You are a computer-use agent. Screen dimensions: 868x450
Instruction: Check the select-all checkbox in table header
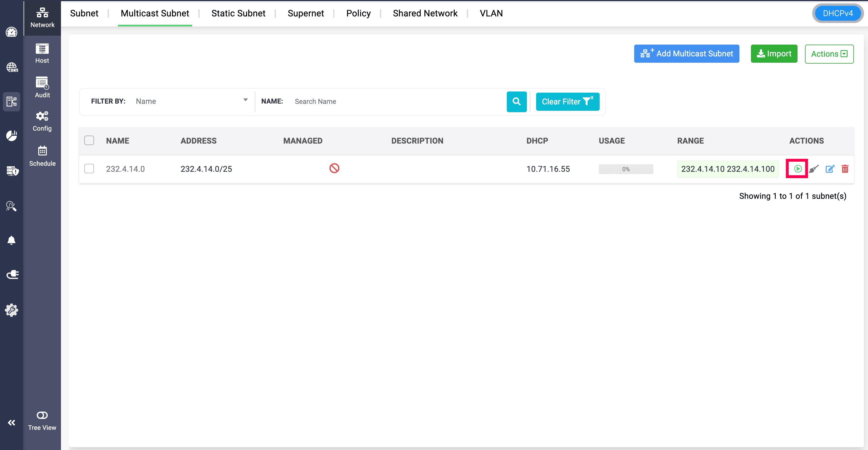click(x=89, y=140)
